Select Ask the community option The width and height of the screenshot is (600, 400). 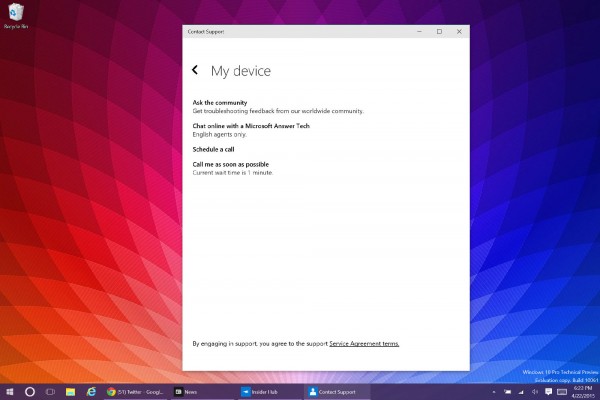pos(219,103)
